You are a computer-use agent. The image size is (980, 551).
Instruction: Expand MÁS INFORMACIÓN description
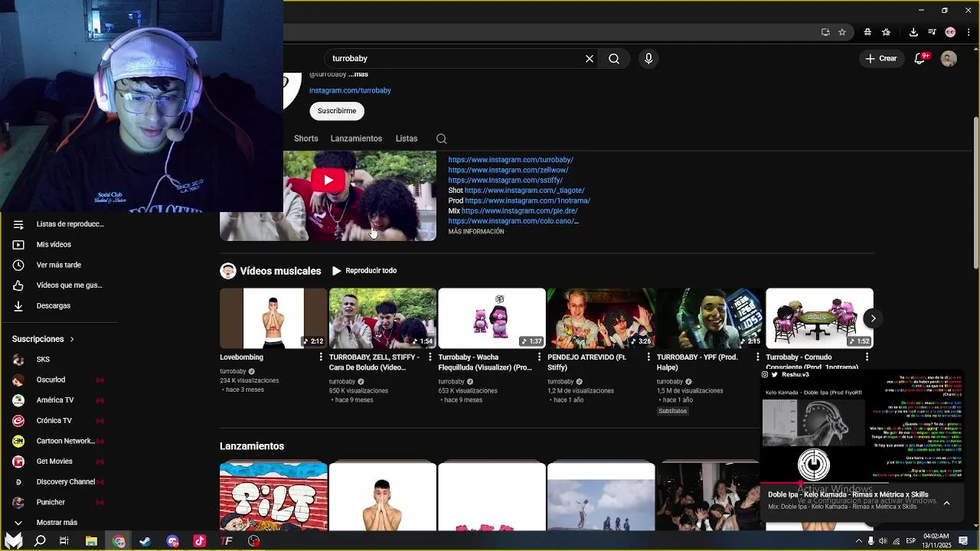(476, 232)
